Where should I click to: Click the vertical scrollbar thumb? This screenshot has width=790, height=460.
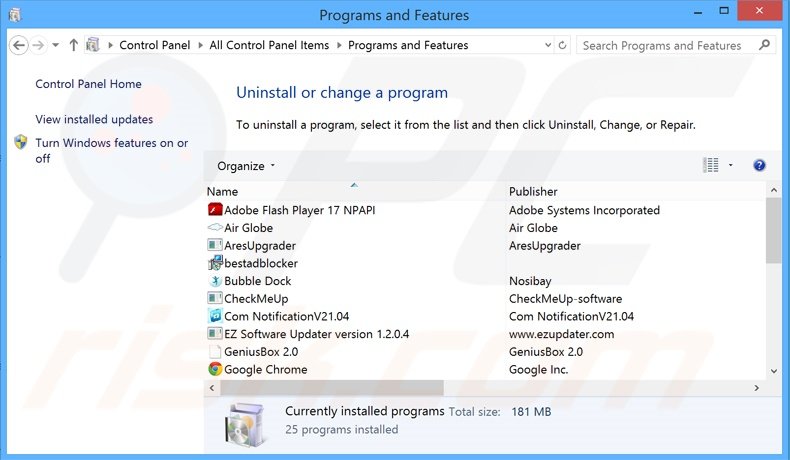(x=774, y=230)
